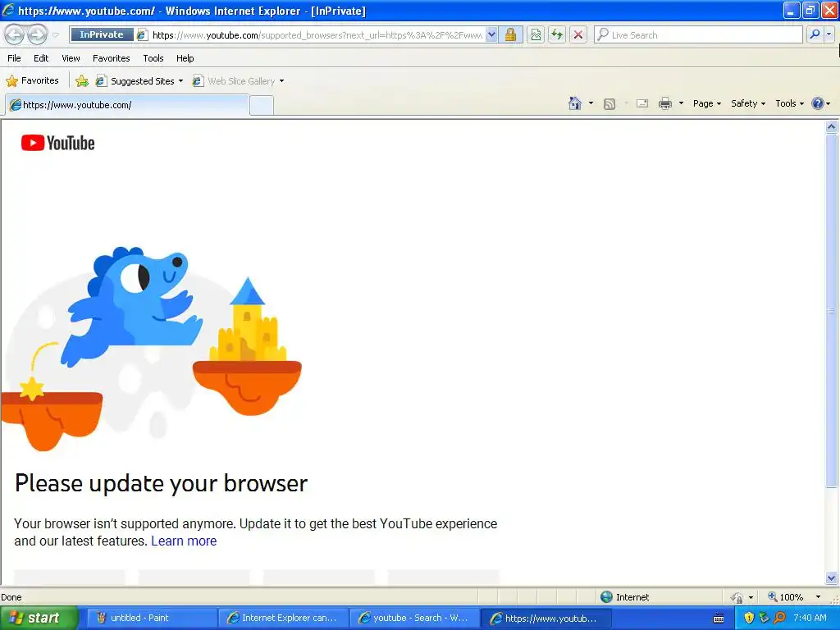Viewport: 840px width, 630px height.
Task: Click the RSS feeds icon
Action: tap(609, 104)
